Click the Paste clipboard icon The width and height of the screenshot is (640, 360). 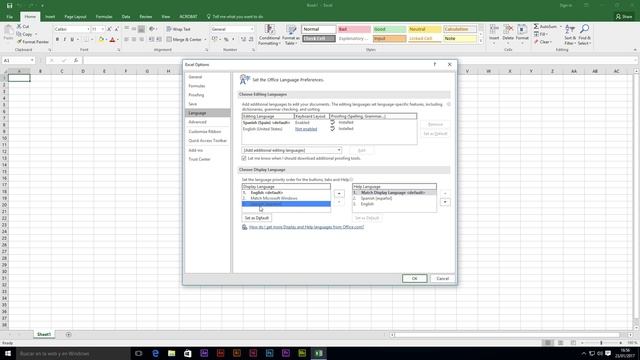(x=8, y=30)
